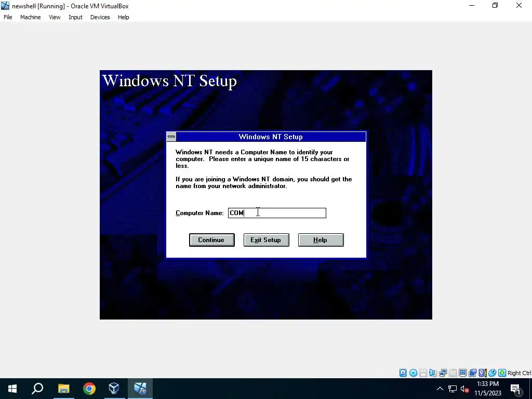Screen dimensions: 532x399
Task: Restore down the VirtualBox window
Action: pyautogui.click(x=495, y=5)
